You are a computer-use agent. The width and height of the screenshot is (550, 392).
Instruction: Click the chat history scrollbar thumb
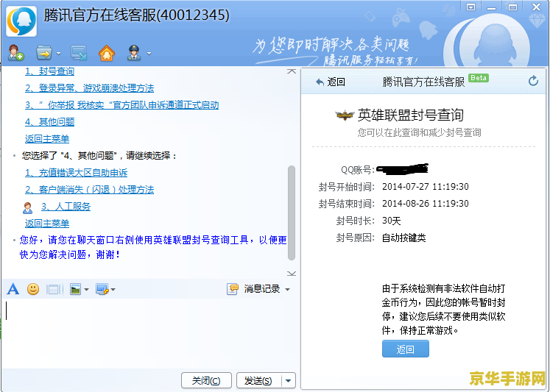[x=291, y=213]
